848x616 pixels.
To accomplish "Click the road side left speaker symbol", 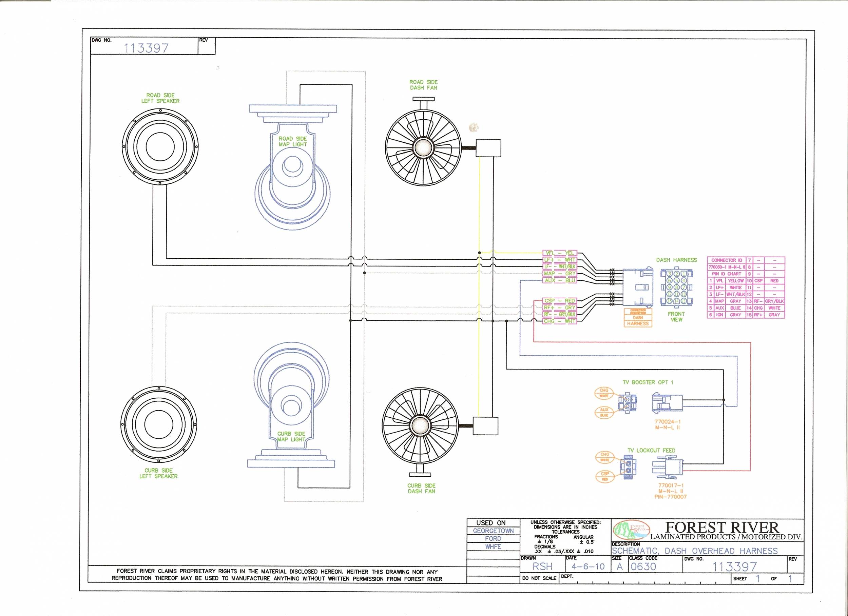I will [160, 146].
